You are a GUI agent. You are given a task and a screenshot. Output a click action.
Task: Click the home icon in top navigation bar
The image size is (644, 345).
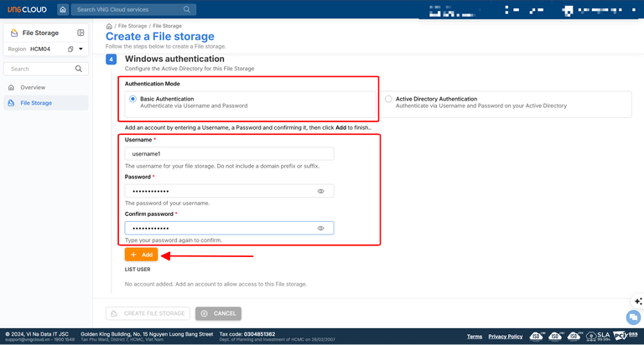(63, 9)
